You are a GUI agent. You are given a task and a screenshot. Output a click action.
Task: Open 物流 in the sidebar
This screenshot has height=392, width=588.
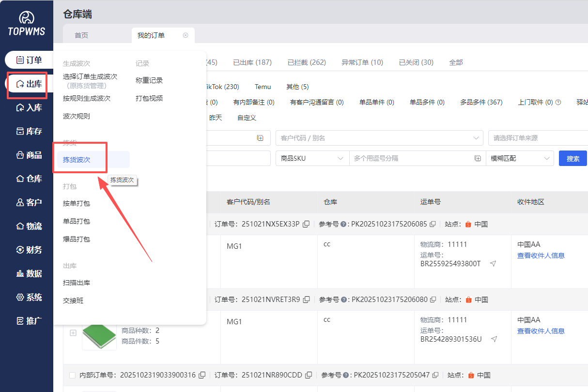29,226
